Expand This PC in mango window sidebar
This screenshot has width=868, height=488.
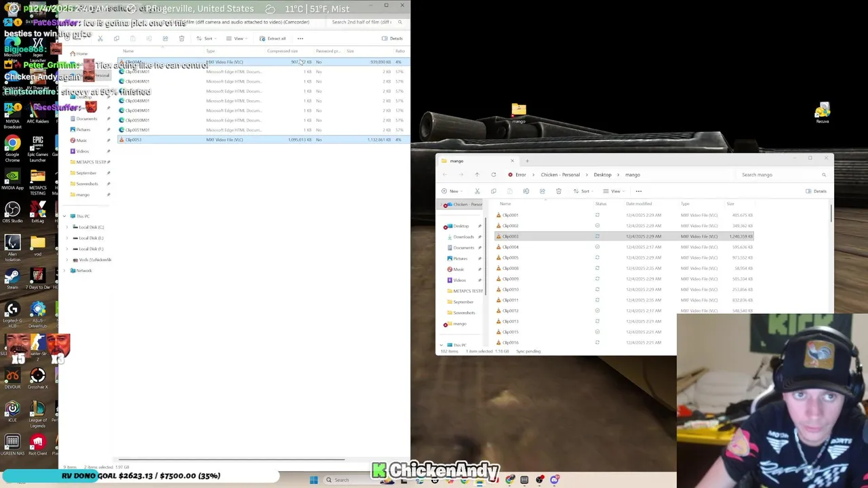tap(441, 345)
